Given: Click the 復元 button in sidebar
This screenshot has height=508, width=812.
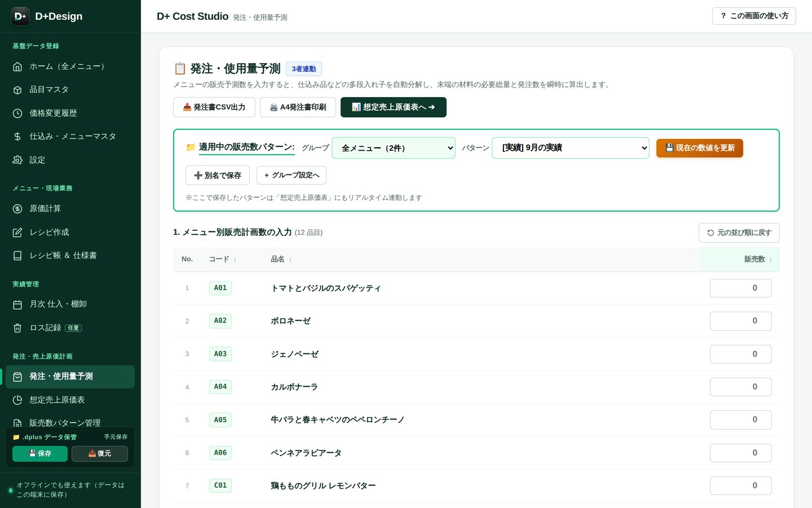Looking at the screenshot, I should pyautogui.click(x=100, y=454).
